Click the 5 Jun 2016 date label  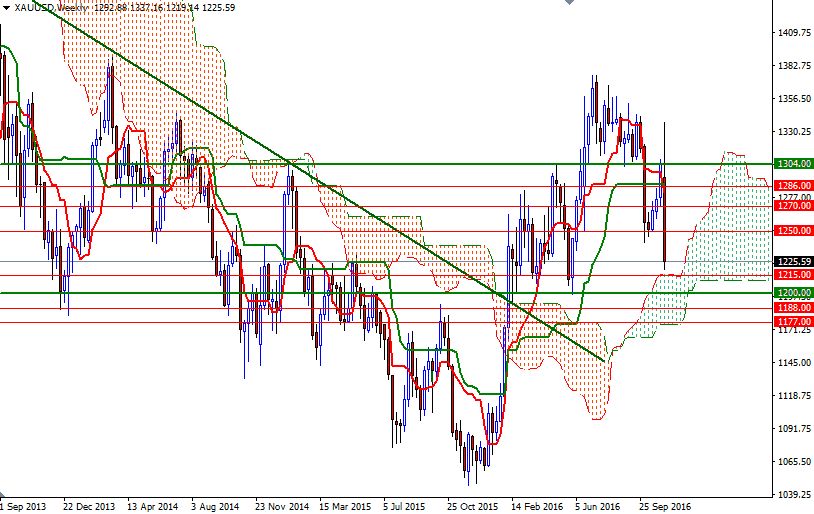598,506
